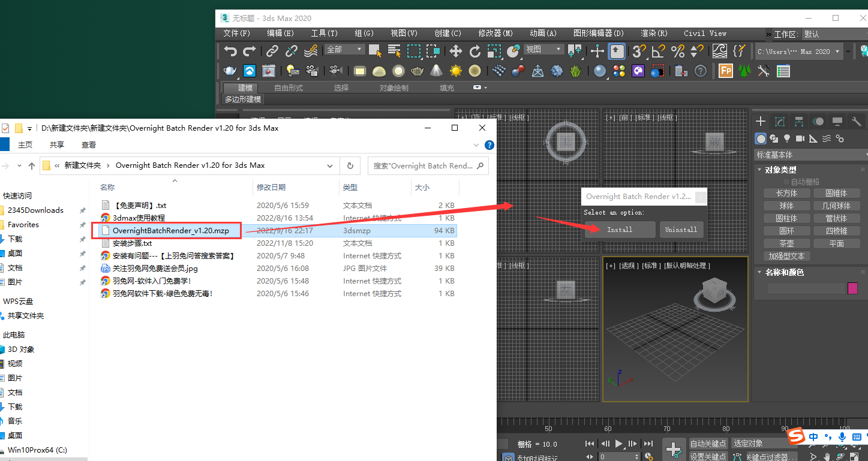Open the 文件(F) menu in 3ds Max

[236, 34]
